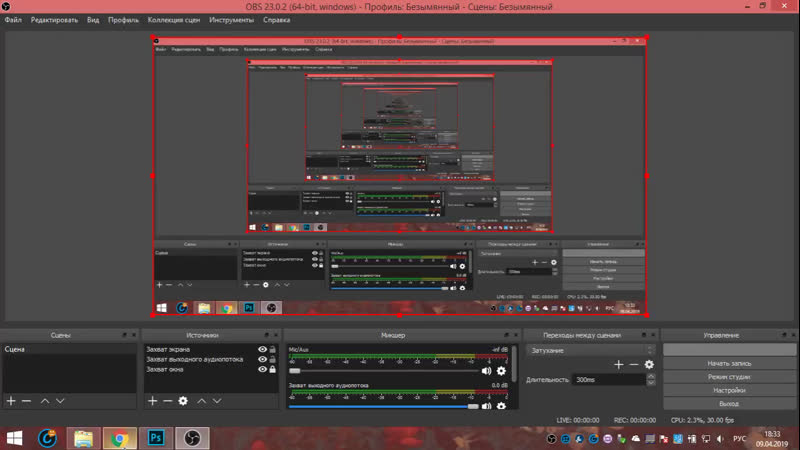This screenshot has height=450, width=800.
Task: Add a scene transition with plus
Action: [619, 364]
